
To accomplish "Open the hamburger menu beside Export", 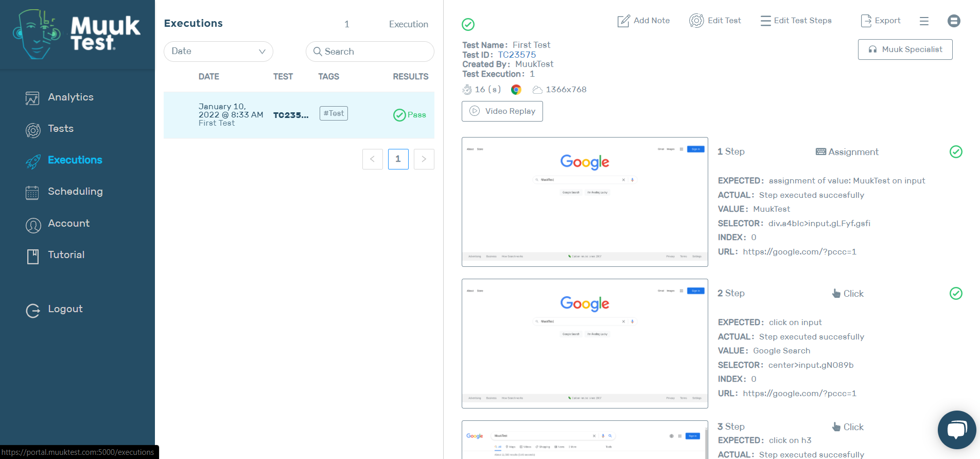I will [x=924, y=21].
